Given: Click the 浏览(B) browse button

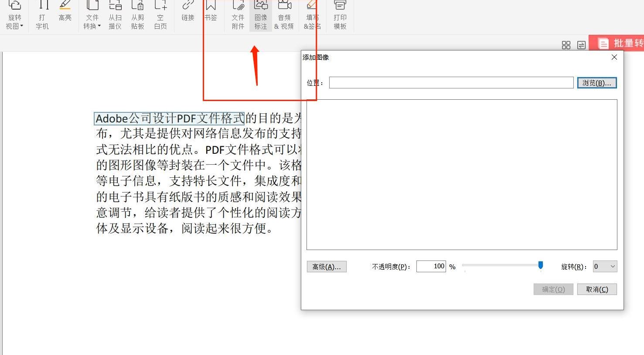Looking at the screenshot, I should coord(597,82).
